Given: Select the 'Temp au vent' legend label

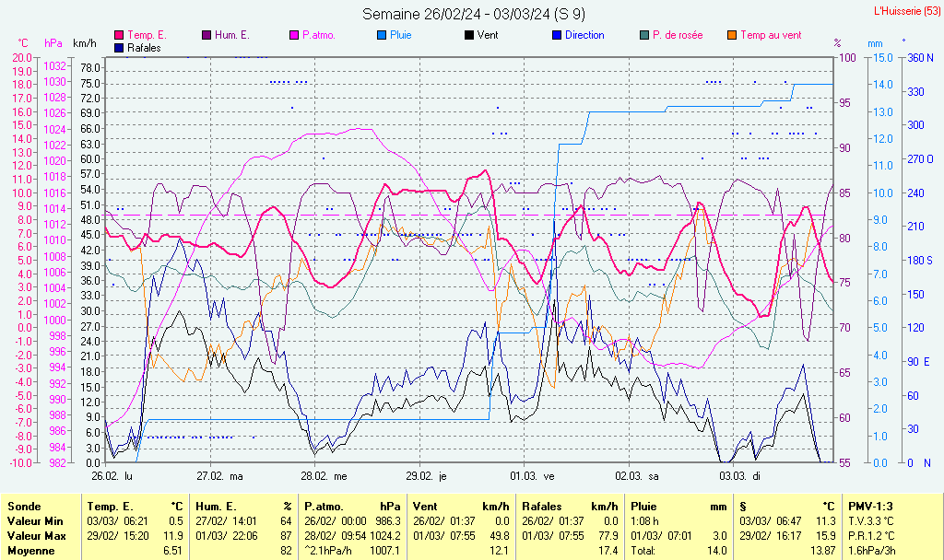Looking at the screenshot, I should [771, 35].
